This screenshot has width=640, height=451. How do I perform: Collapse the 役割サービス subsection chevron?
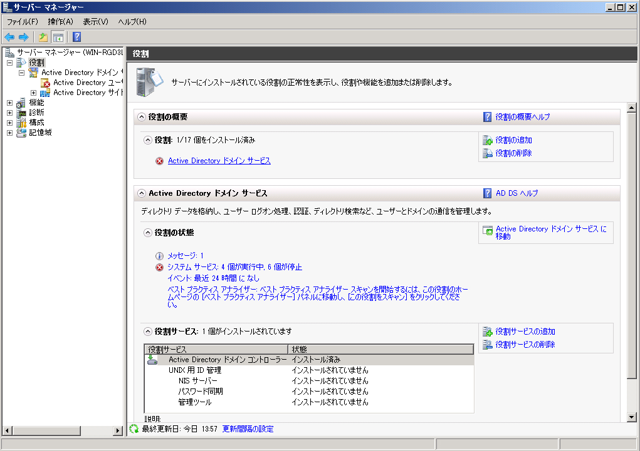point(148,331)
